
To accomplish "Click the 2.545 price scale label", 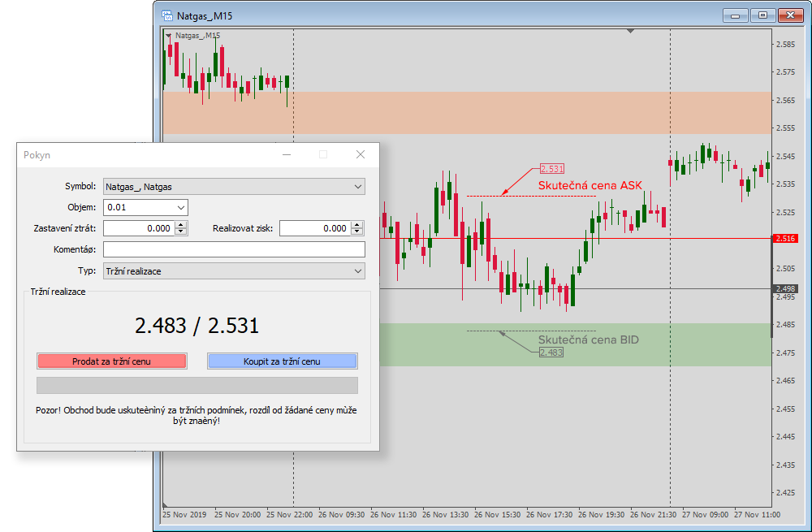I will [x=785, y=156].
